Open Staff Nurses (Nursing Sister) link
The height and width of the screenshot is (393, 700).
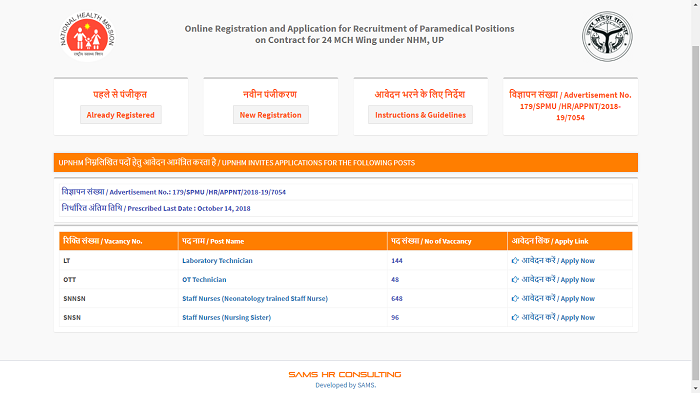click(x=226, y=318)
